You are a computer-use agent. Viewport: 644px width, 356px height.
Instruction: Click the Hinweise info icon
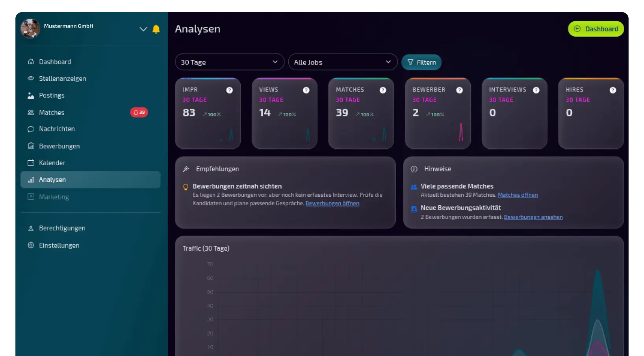tap(414, 169)
